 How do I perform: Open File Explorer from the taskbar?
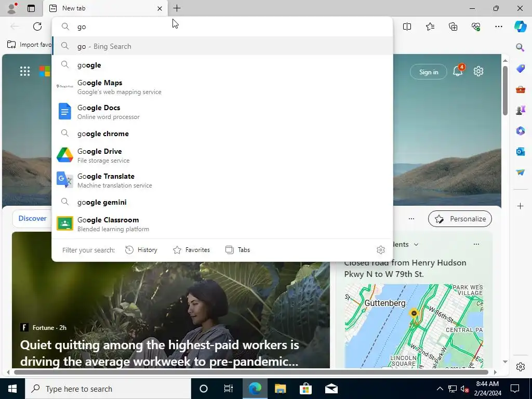click(280, 389)
